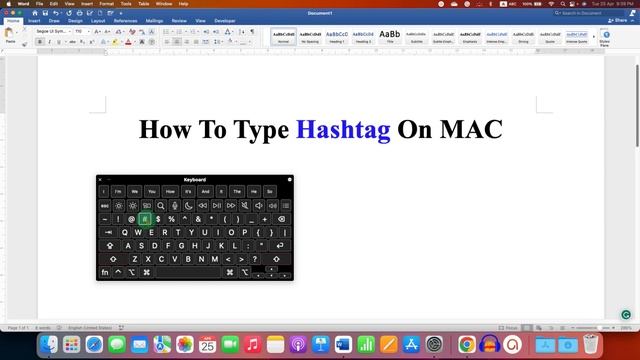640x360 pixels.
Task: Open the numbered list dropdown arrow
Action: (186, 31)
